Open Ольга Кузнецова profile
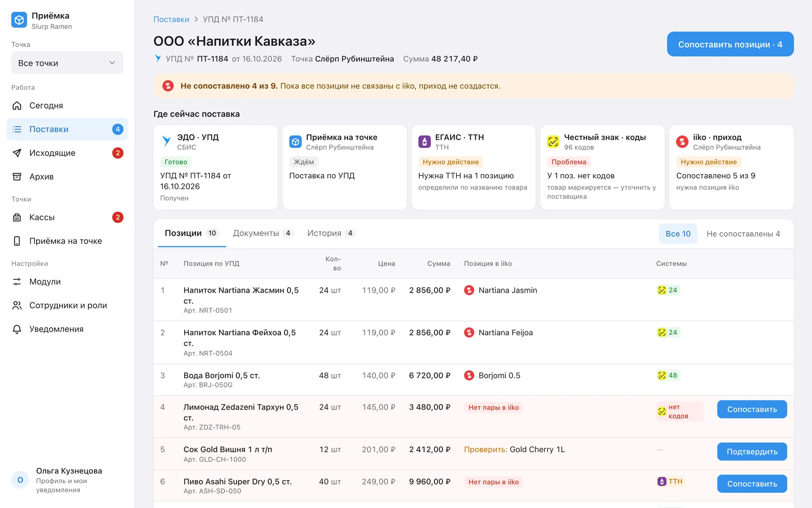The width and height of the screenshot is (812, 508). coord(67,480)
